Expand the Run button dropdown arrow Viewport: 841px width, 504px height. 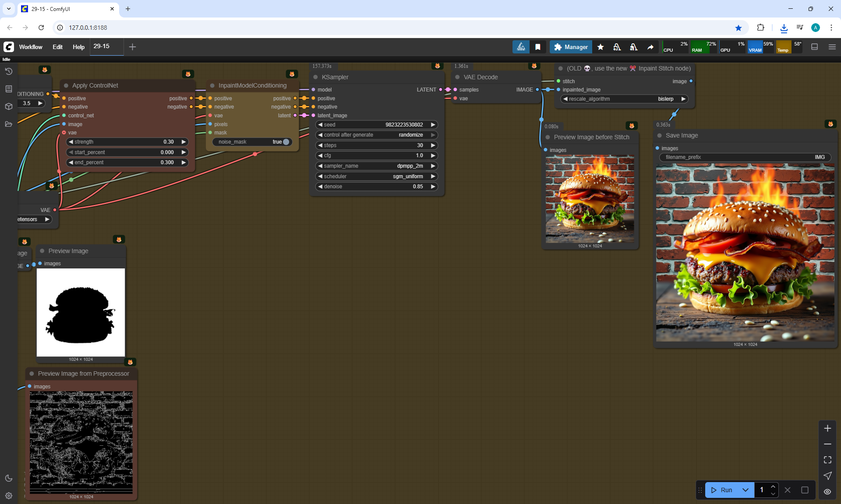(746, 490)
